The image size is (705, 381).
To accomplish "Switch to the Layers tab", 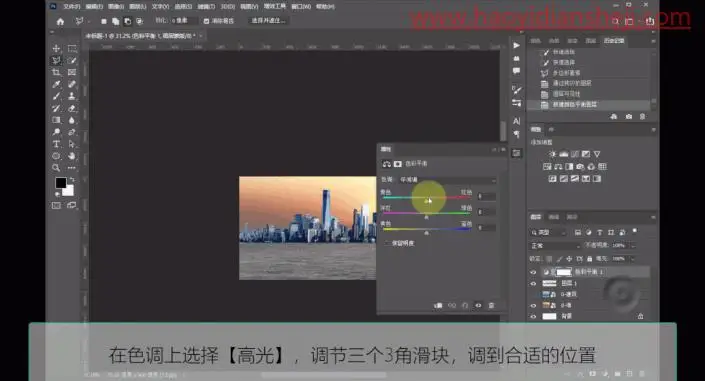I will pyautogui.click(x=535, y=217).
